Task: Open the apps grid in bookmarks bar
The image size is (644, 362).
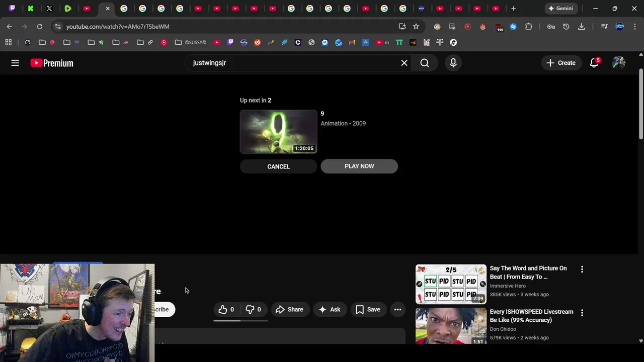Action: 9,42
